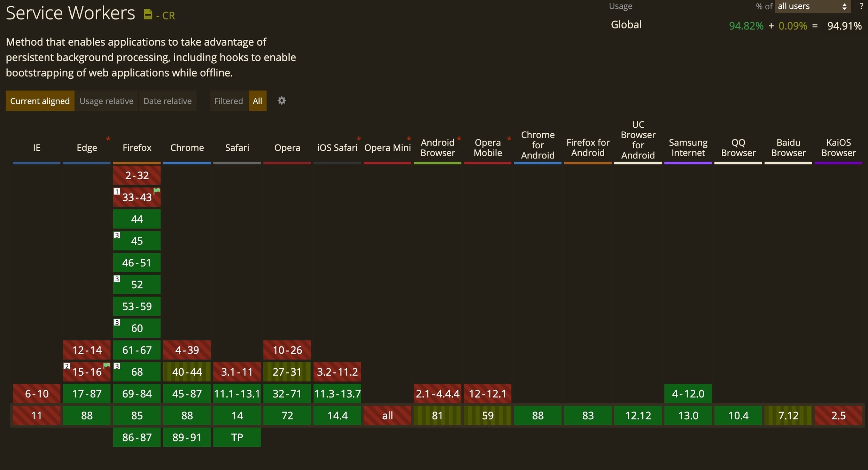
Task: Click the spec document icon beside title
Action: point(148,14)
